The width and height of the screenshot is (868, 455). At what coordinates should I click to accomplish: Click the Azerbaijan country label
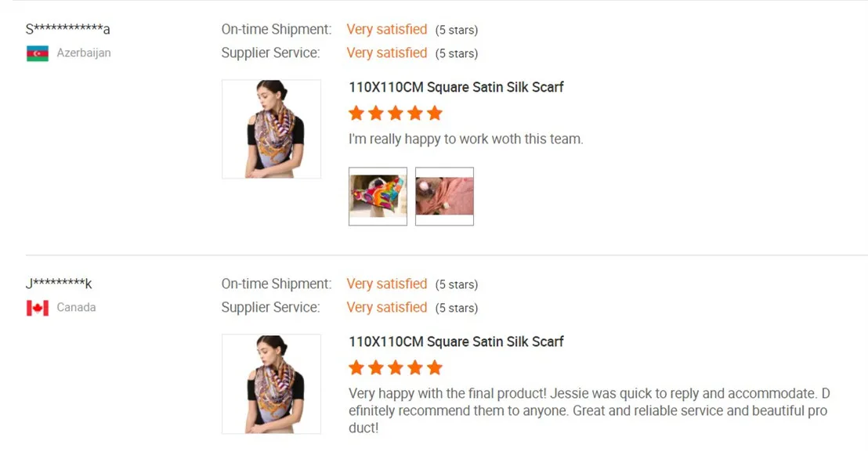point(84,53)
